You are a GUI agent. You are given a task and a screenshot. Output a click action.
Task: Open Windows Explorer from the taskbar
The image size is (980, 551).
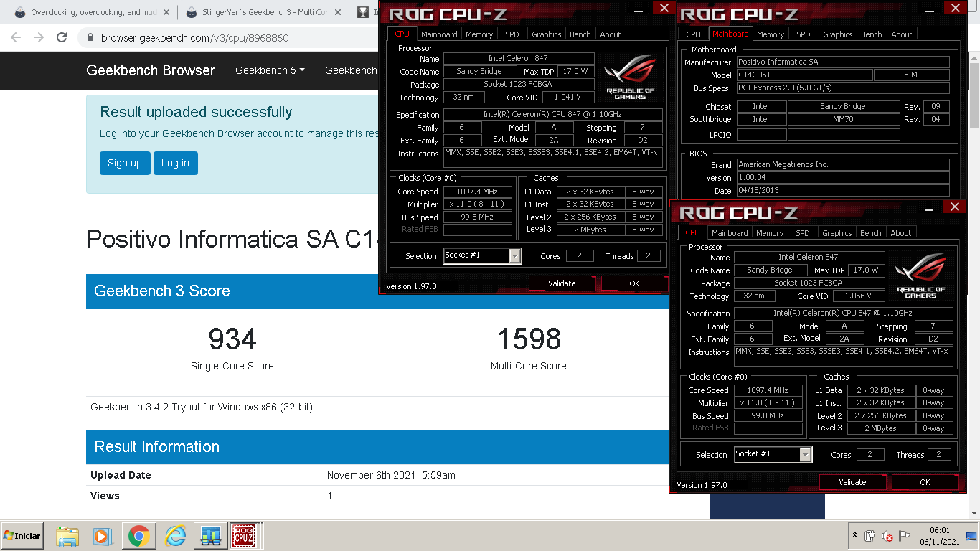click(x=67, y=536)
